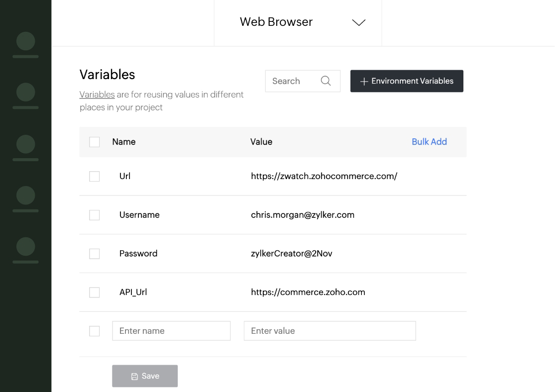Check the checkbox for the API_Url variable
555x392 pixels.
pos(94,292)
